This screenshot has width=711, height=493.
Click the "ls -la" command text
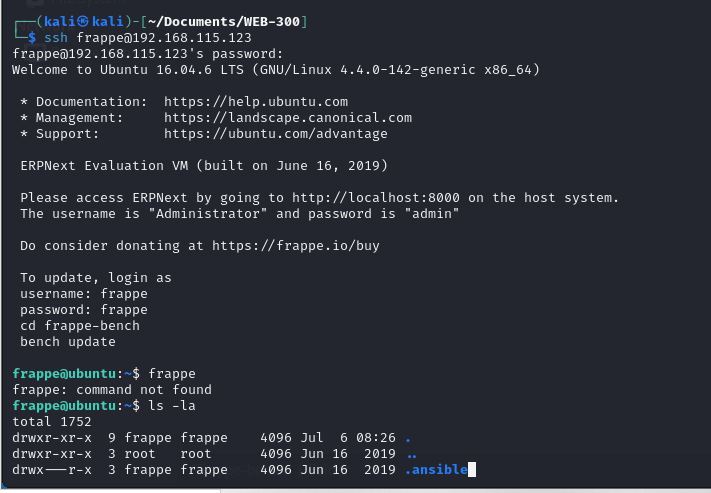click(172, 405)
